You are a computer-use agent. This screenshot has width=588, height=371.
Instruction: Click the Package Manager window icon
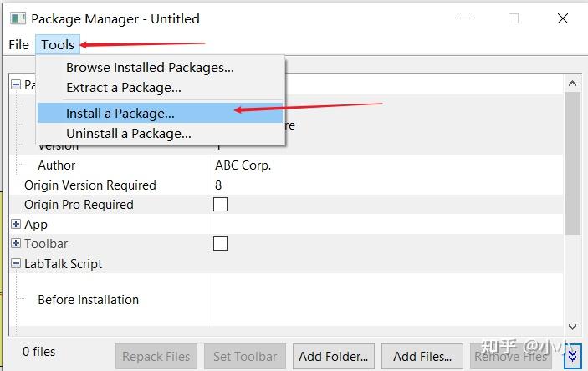coord(18,18)
